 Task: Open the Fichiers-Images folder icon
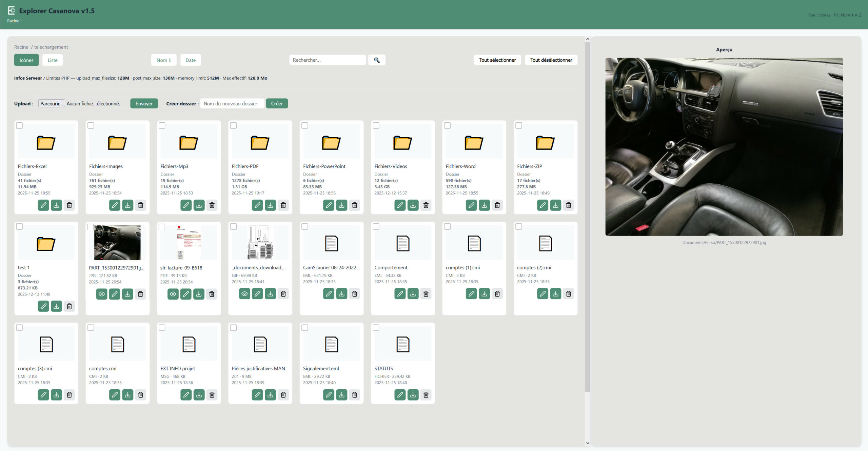pyautogui.click(x=117, y=143)
